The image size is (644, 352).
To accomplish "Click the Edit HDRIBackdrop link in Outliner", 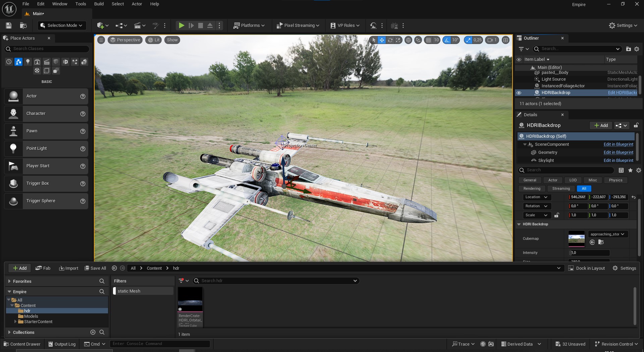I will pos(623,93).
